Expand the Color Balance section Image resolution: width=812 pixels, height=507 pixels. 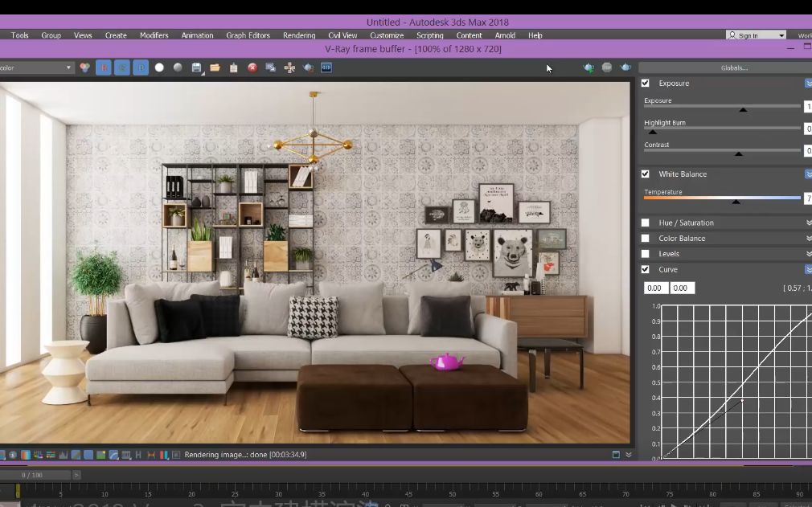807,238
